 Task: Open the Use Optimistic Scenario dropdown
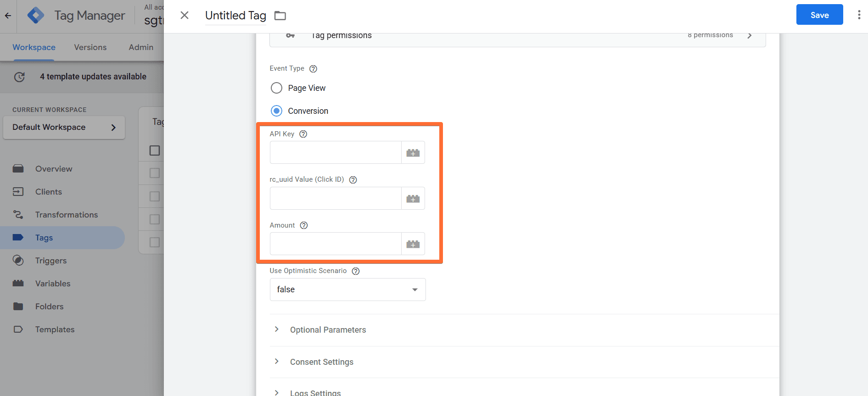click(x=347, y=290)
